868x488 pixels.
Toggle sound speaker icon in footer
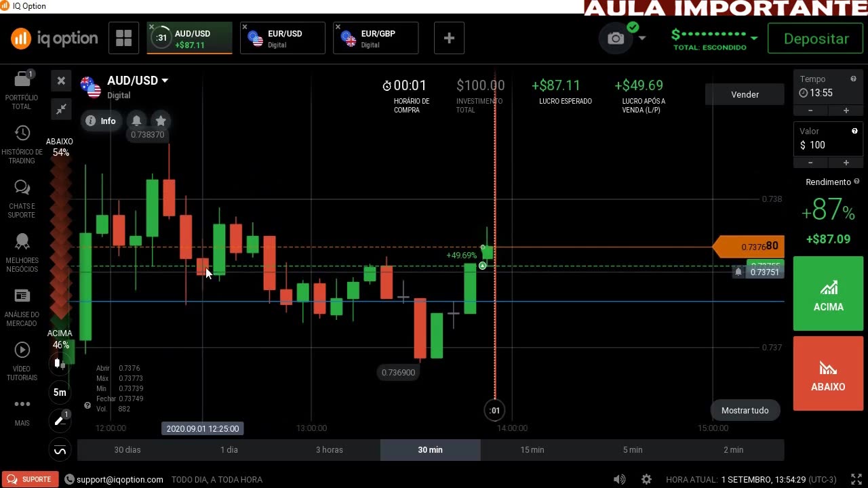point(619,479)
